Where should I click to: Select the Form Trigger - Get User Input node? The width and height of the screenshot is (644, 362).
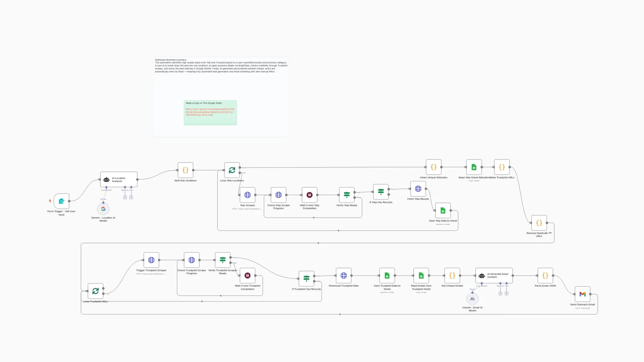click(61, 201)
